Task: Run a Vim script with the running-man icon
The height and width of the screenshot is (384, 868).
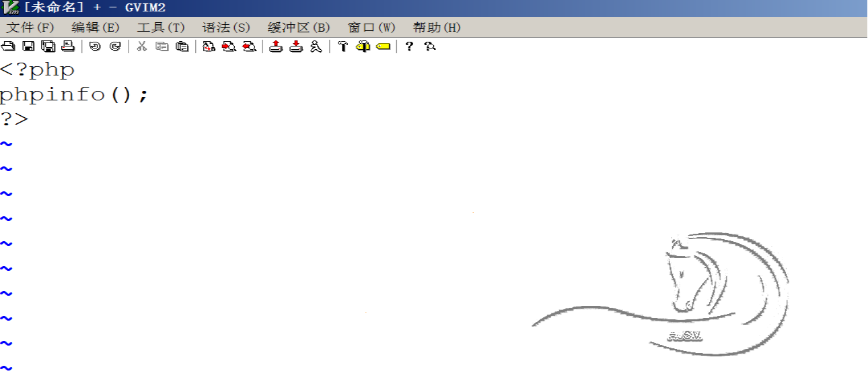Action: (316, 46)
